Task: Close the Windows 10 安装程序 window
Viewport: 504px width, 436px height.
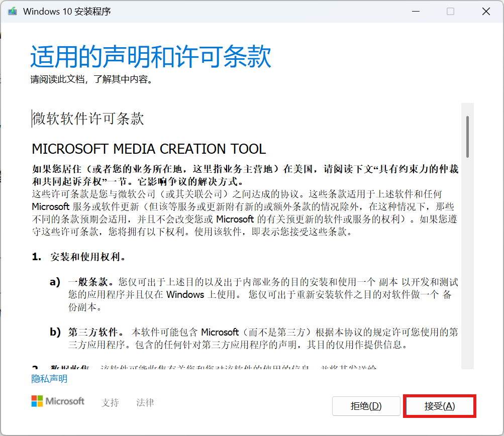Action: (x=486, y=11)
